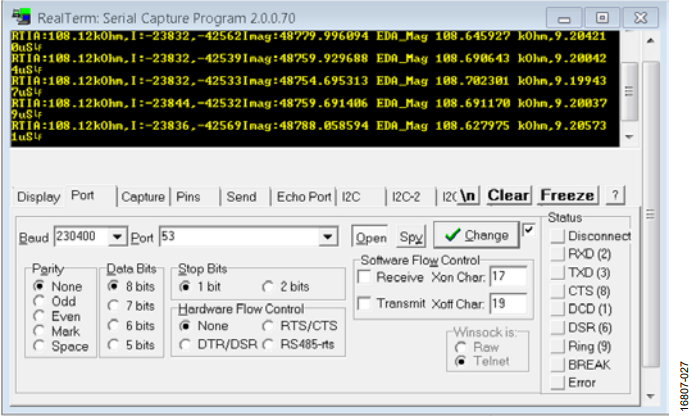The width and height of the screenshot is (689, 416).
Task: Toggle the checkbox next to Change
Action: (529, 230)
